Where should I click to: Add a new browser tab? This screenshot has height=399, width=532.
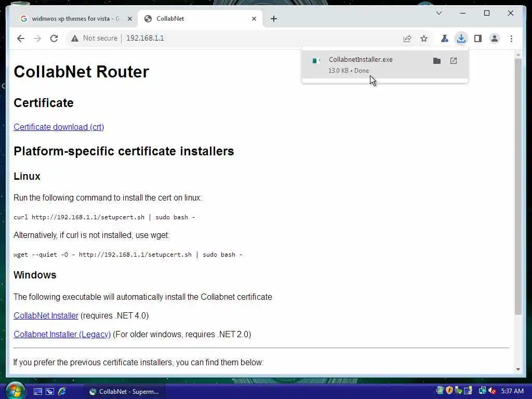point(274,19)
